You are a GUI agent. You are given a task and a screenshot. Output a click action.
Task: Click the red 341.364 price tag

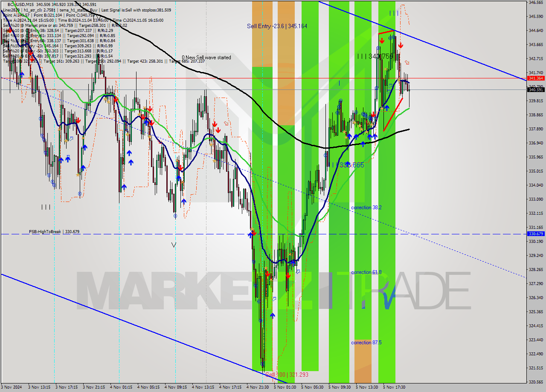tap(536, 78)
